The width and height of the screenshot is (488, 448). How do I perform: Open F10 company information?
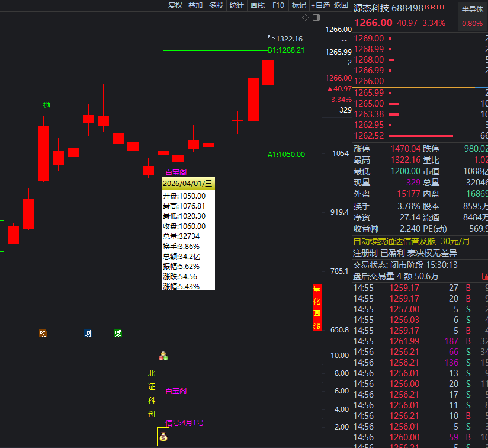tap(278, 5)
